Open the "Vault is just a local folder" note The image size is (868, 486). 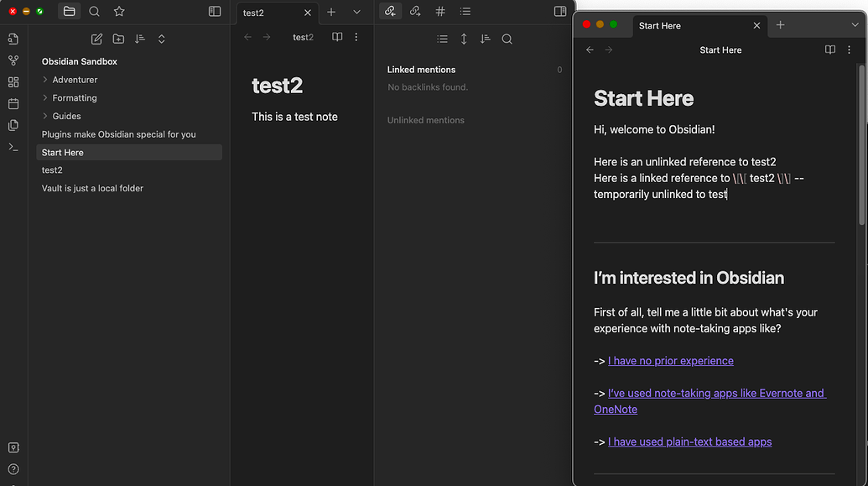(92, 188)
